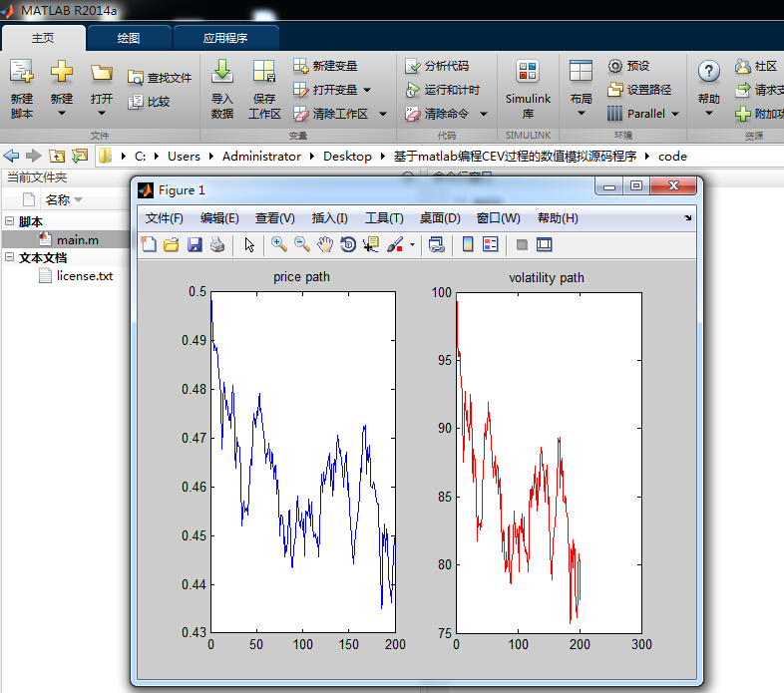The height and width of the screenshot is (693, 784).
Task: Click New Variable (新建变量)
Action: coord(325,66)
